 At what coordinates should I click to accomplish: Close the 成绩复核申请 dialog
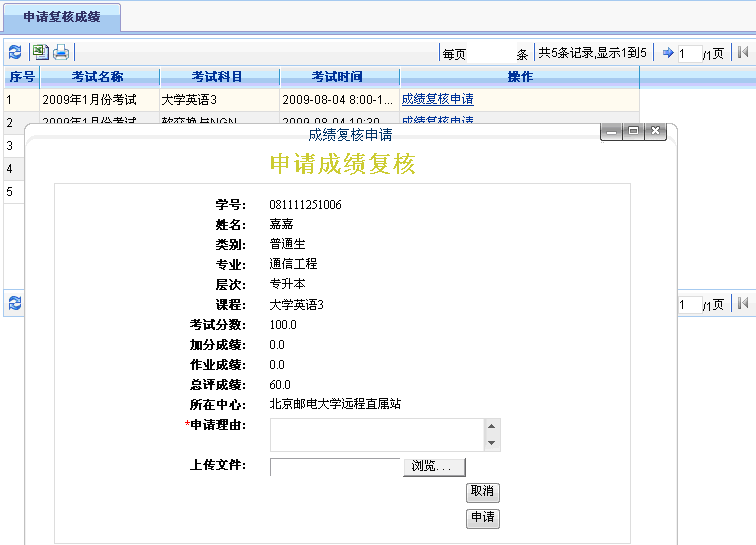click(655, 131)
